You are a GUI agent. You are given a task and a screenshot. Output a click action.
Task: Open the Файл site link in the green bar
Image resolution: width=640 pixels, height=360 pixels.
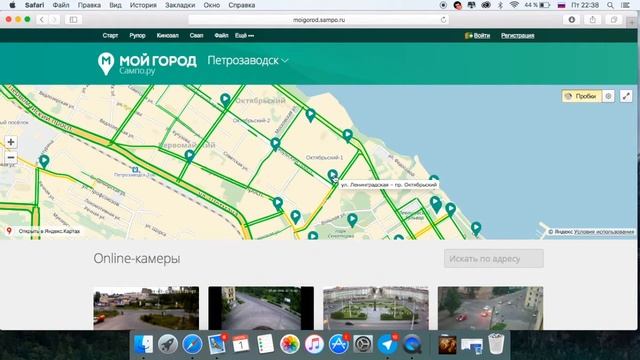coord(221,36)
